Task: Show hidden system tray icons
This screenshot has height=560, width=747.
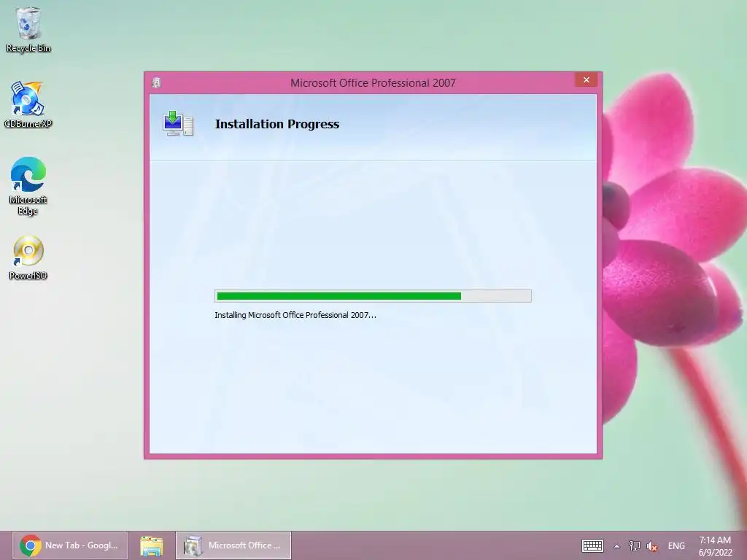Action: click(616, 546)
